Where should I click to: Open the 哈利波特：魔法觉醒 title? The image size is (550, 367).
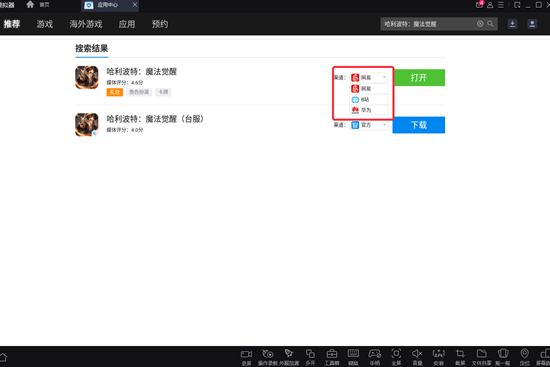click(142, 72)
